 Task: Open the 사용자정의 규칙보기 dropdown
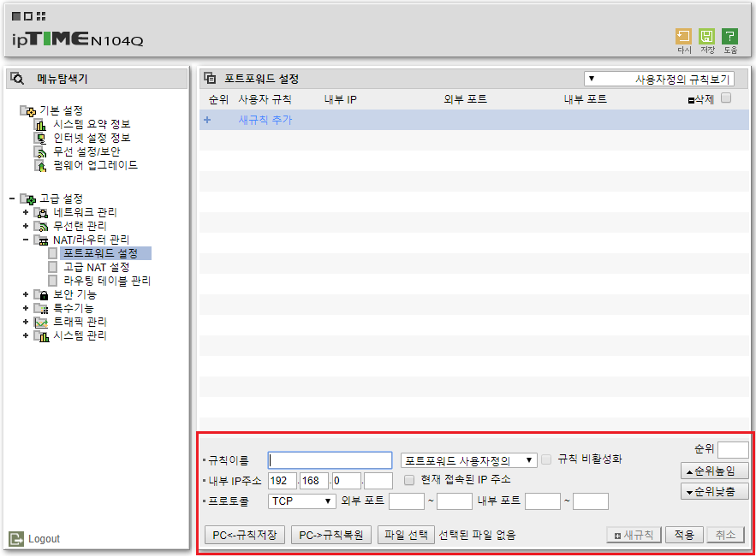[659, 79]
